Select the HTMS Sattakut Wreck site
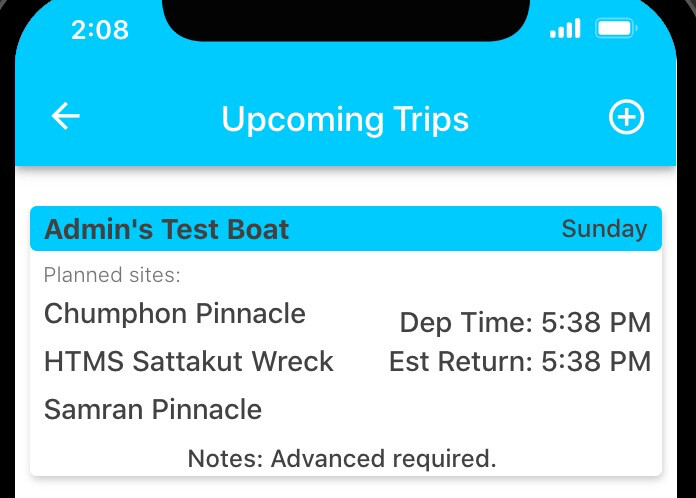 tap(189, 361)
